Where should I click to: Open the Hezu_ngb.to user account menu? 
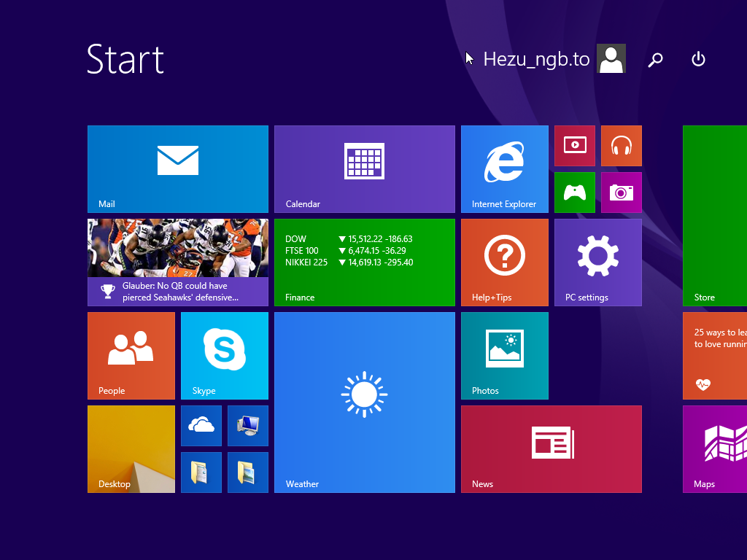click(553, 59)
